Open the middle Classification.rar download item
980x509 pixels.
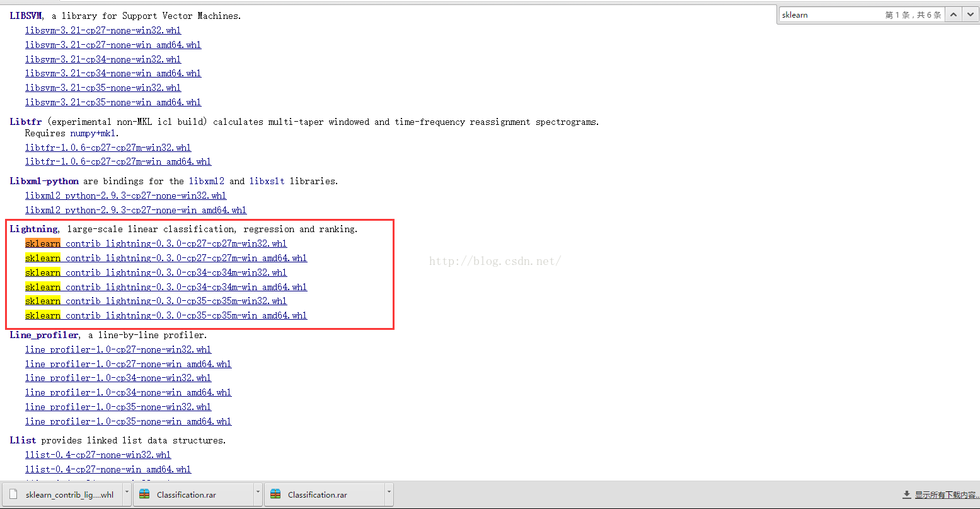coord(193,494)
